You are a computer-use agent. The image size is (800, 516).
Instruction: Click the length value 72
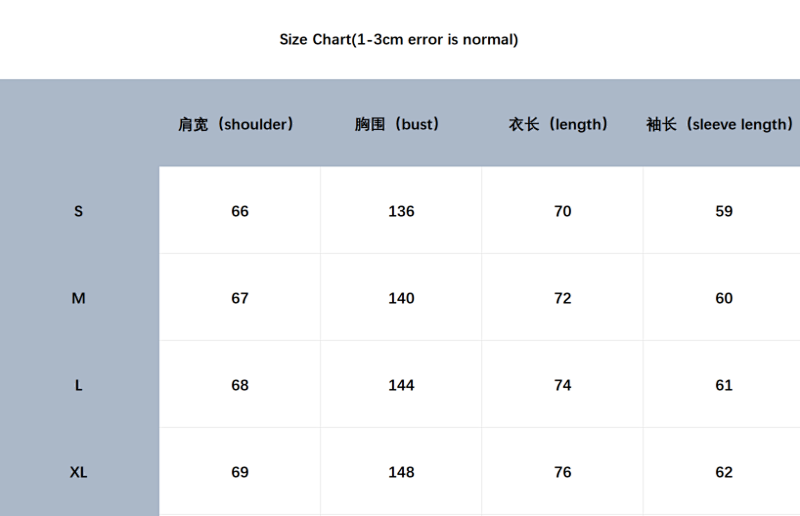[562, 298]
